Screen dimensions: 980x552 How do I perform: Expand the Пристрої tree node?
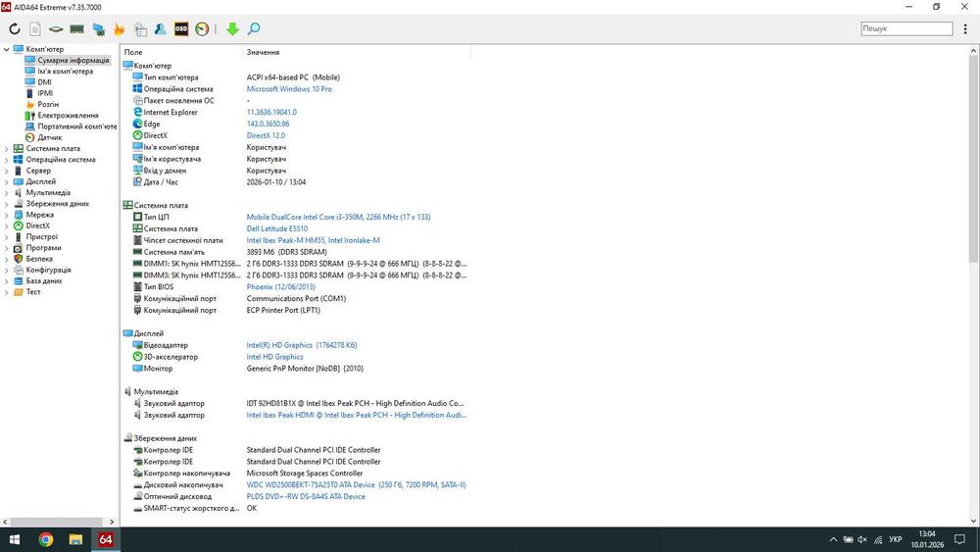pos(6,237)
